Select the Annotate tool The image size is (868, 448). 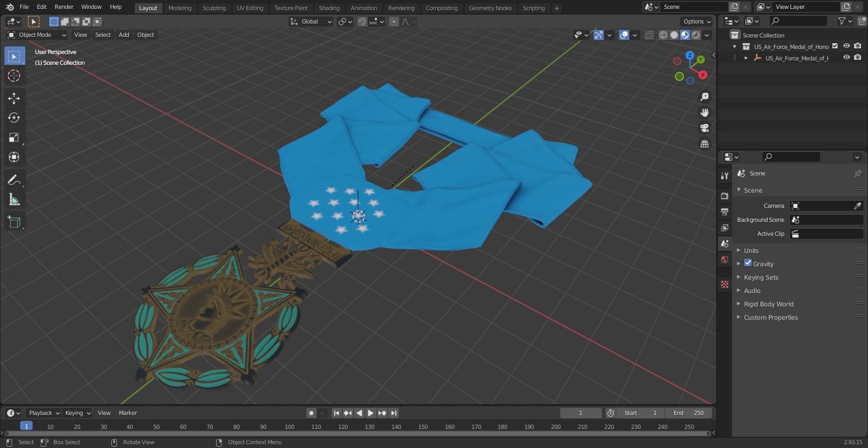point(14,180)
